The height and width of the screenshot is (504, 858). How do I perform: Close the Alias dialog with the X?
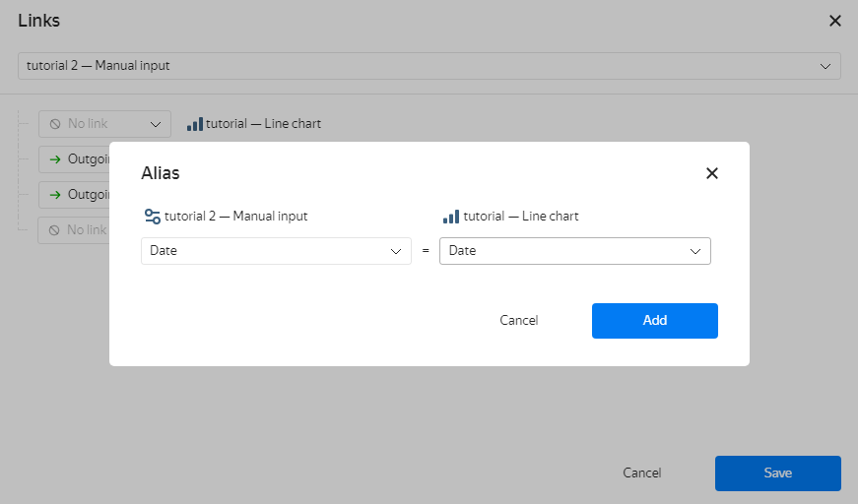pyautogui.click(x=712, y=173)
